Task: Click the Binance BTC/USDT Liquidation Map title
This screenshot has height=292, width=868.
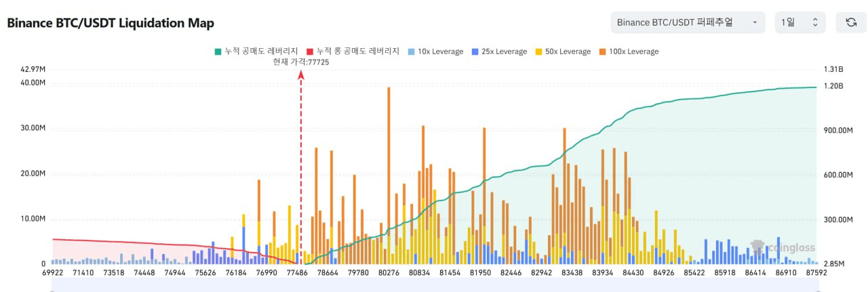Action: click(x=111, y=23)
